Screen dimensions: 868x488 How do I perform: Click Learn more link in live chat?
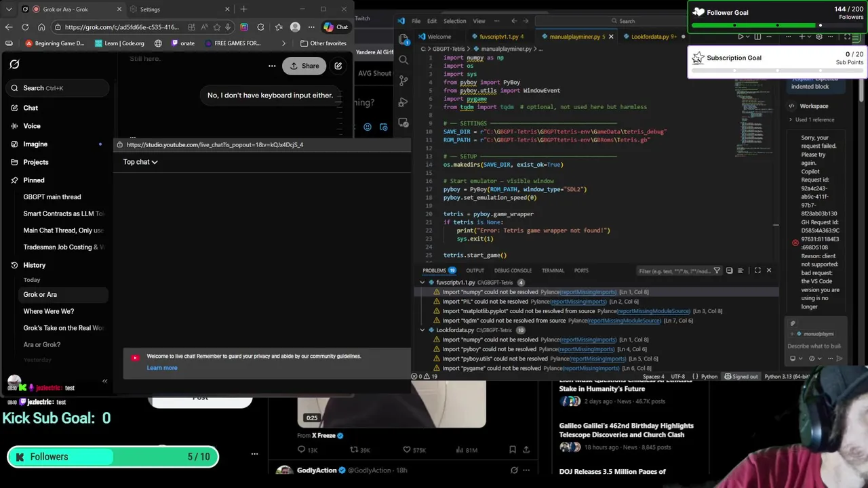click(162, 368)
